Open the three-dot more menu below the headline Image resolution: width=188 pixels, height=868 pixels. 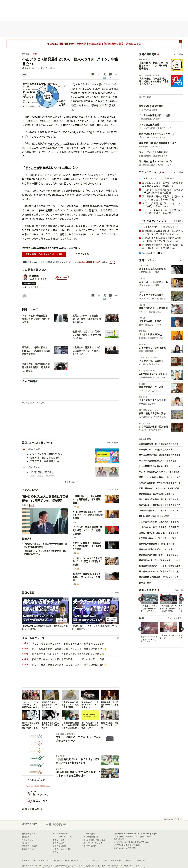click(116, 74)
